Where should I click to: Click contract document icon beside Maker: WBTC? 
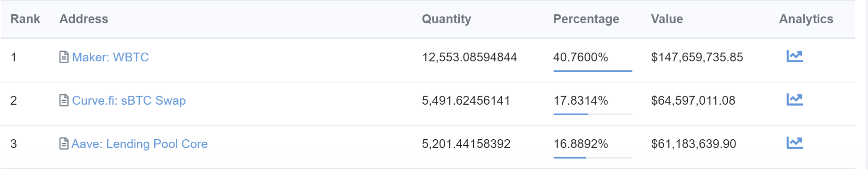[64, 57]
